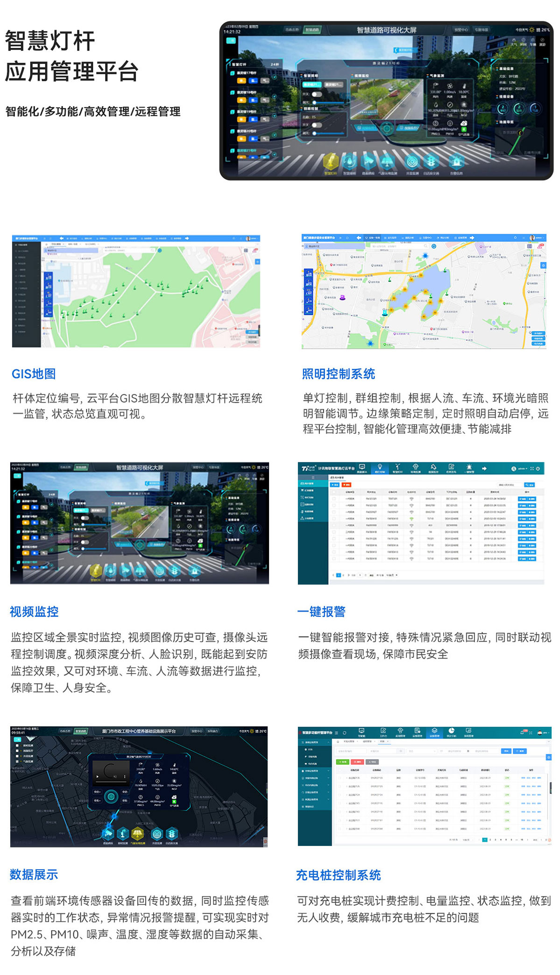Click 自适应交通 traffic light icon on dark map dashboard

(x=172, y=834)
